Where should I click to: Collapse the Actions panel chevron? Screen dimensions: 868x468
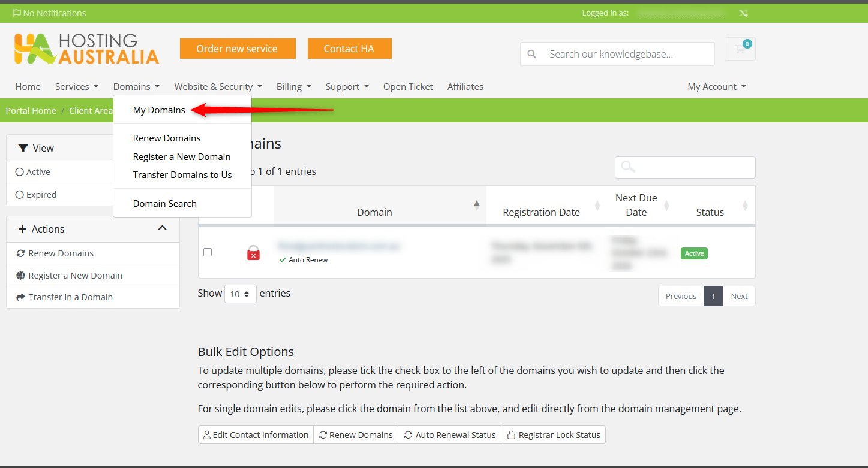(162, 228)
